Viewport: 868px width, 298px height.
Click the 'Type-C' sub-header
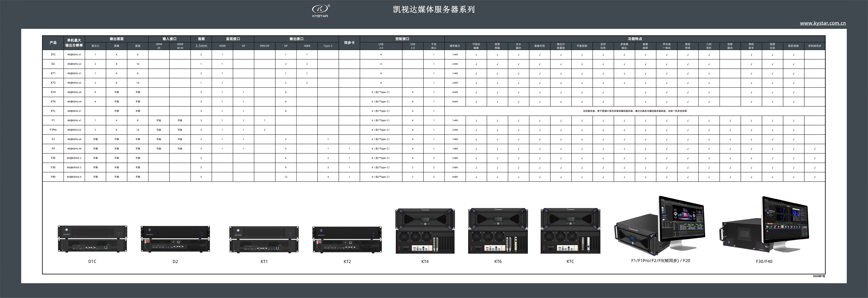pos(328,46)
